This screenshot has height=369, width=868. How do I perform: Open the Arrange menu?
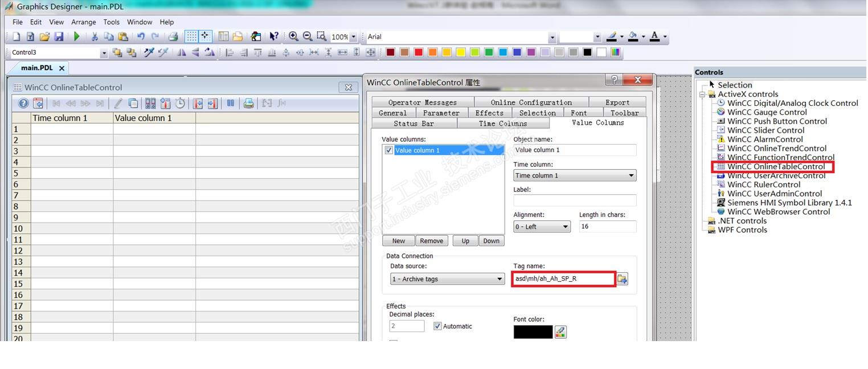pos(84,22)
